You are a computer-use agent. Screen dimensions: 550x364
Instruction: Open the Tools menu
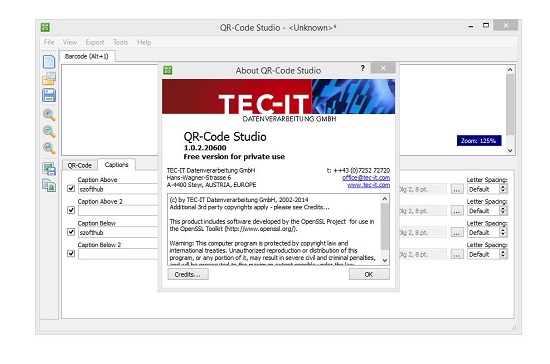(120, 42)
